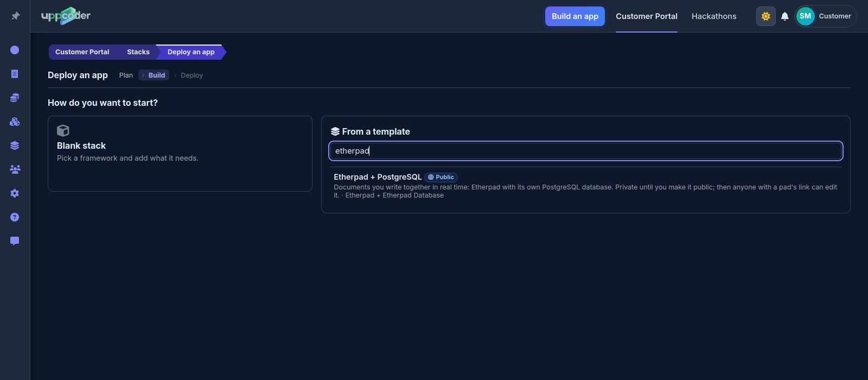Click the SM user avatar
The height and width of the screenshot is (380, 868).
805,16
